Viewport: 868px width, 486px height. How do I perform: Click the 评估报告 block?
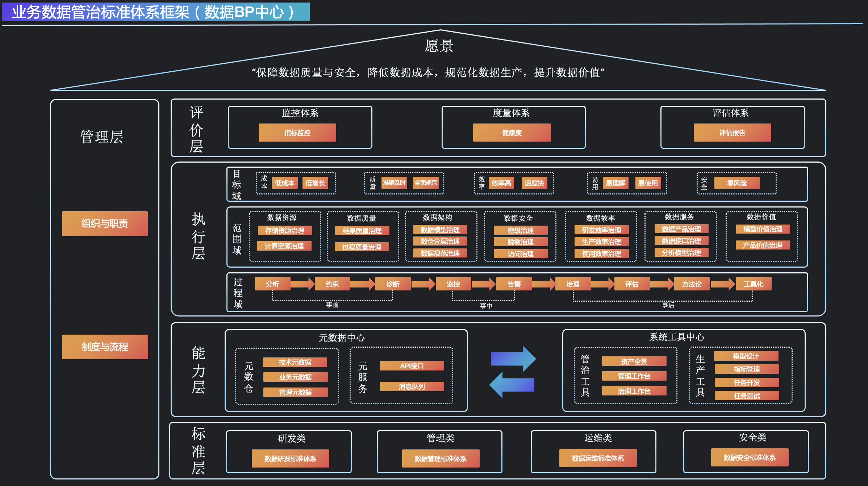(732, 133)
